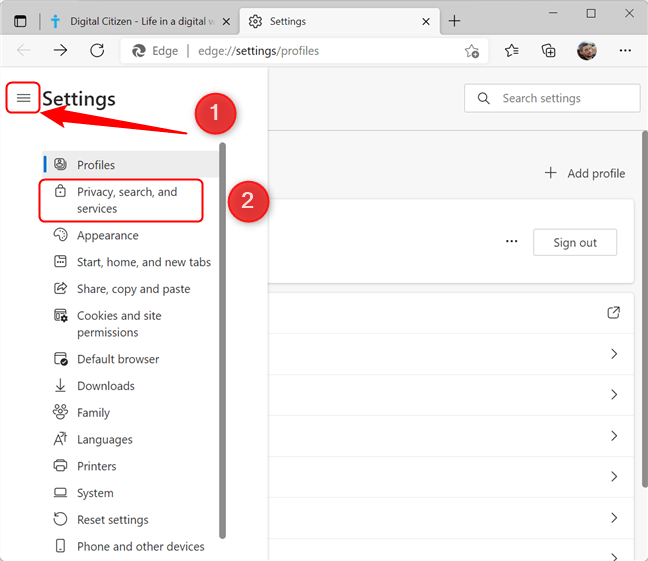Open the external link icon in profile row
The image size is (648, 561).
click(614, 313)
